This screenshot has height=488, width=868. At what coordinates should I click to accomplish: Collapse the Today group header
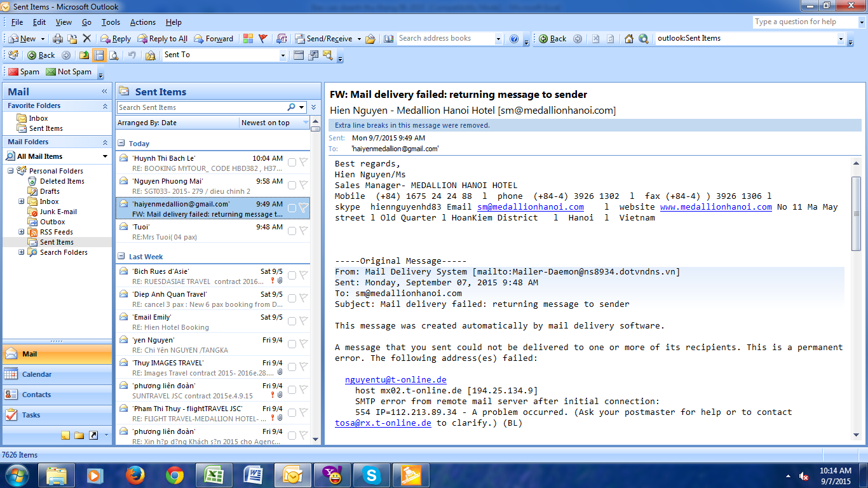pos(122,144)
